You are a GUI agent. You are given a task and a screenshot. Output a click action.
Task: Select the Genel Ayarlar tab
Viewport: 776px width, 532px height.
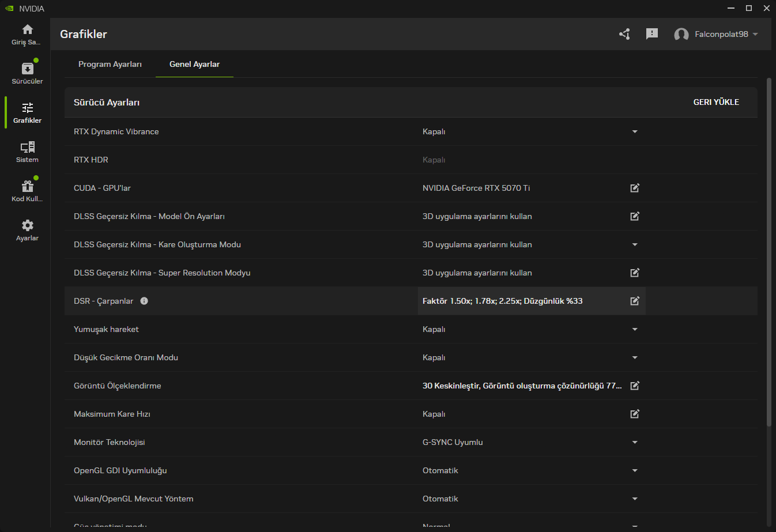click(194, 64)
